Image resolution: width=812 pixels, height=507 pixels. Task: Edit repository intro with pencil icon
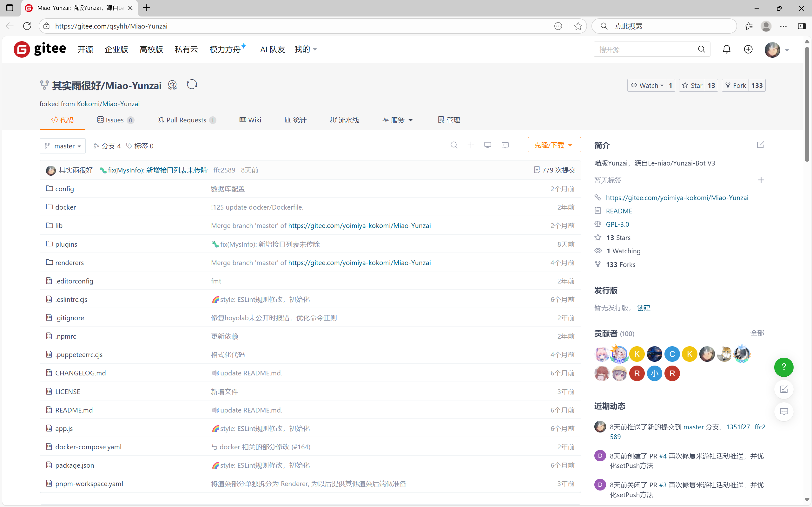(760, 145)
